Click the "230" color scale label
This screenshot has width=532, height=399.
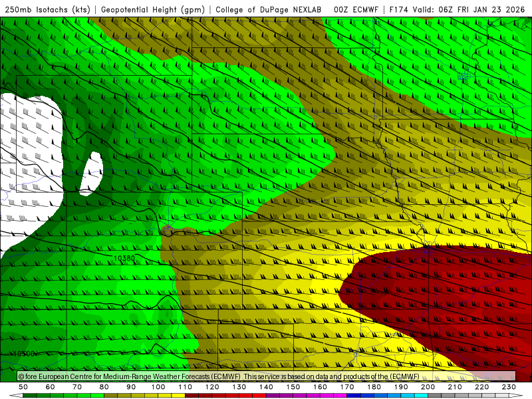click(509, 387)
